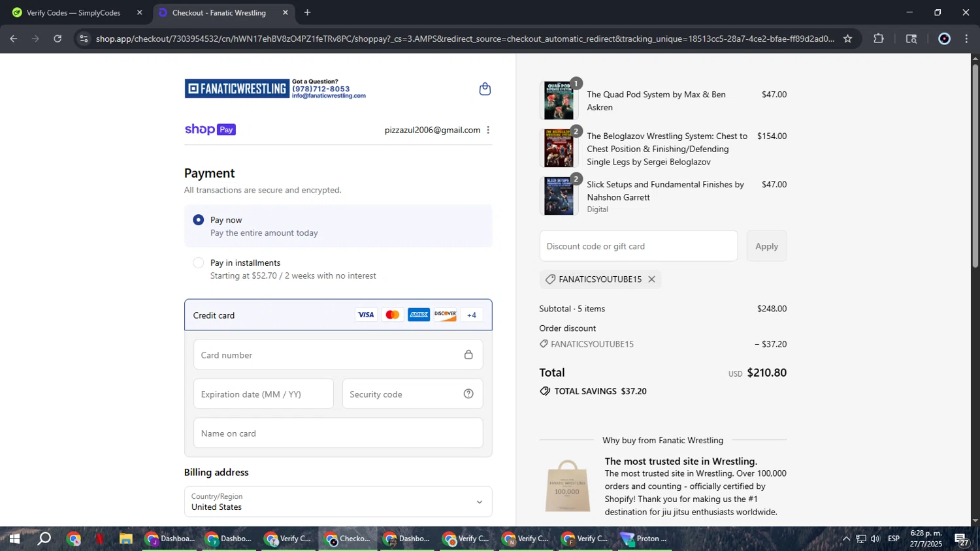
Task: Click the Name on card field
Action: [x=338, y=433]
